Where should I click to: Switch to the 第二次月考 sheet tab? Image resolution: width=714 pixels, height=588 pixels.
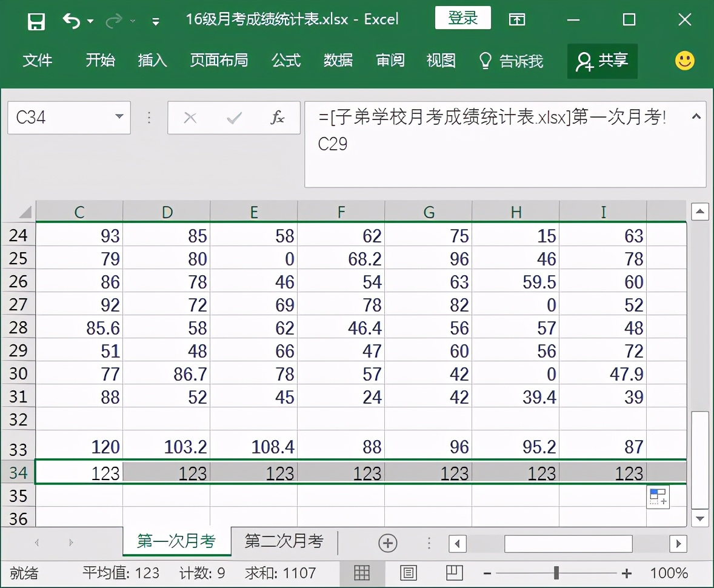(284, 543)
